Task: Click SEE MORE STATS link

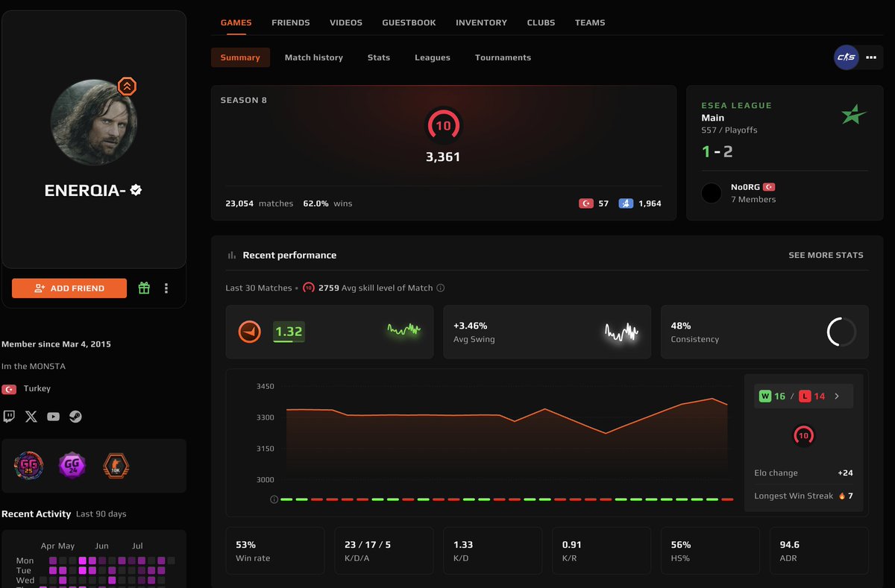Action: (x=826, y=255)
